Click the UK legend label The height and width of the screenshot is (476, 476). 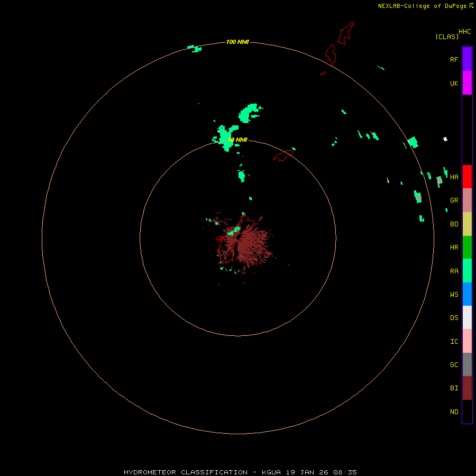tap(454, 83)
